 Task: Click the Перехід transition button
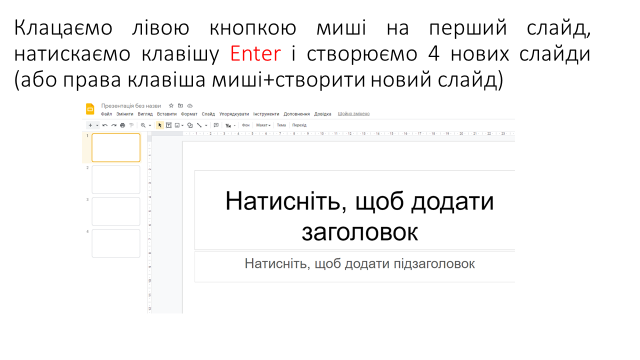(299, 125)
